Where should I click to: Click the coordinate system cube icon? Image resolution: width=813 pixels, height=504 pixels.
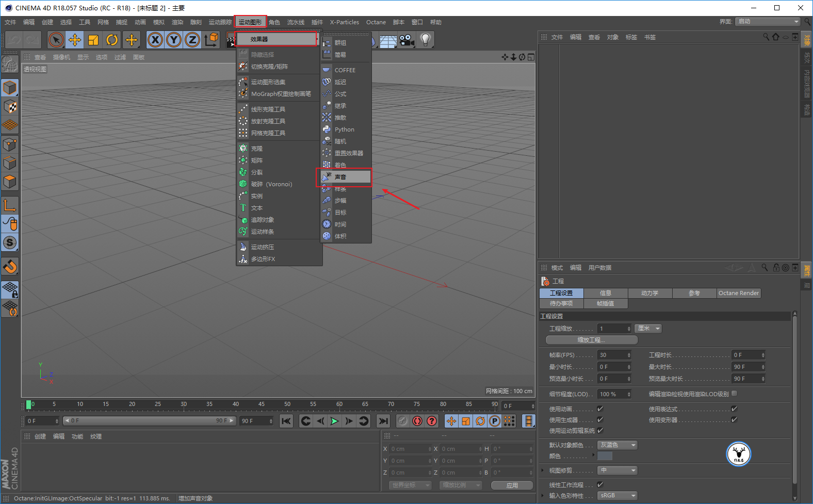click(x=211, y=40)
